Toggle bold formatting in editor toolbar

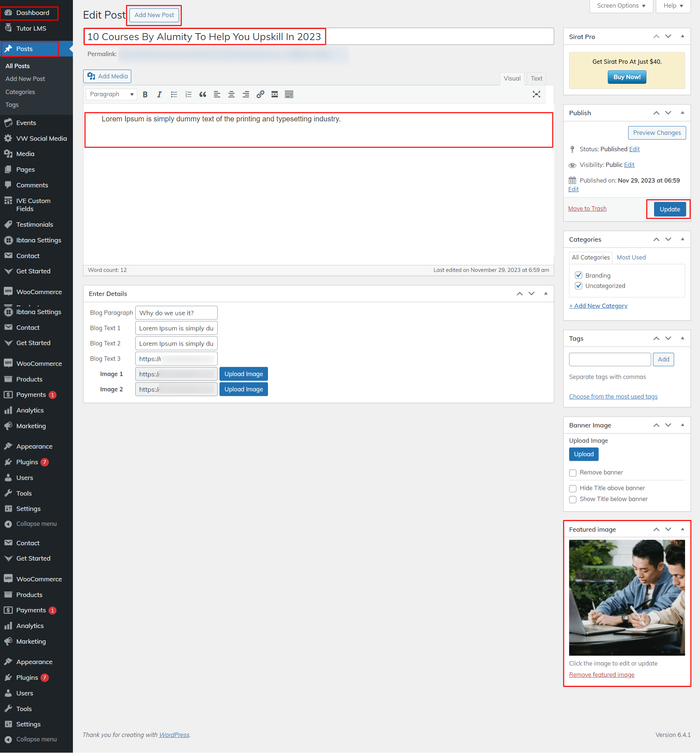click(145, 95)
